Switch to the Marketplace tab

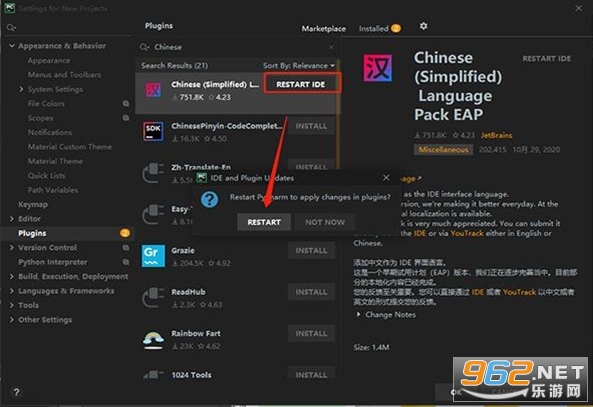point(323,29)
